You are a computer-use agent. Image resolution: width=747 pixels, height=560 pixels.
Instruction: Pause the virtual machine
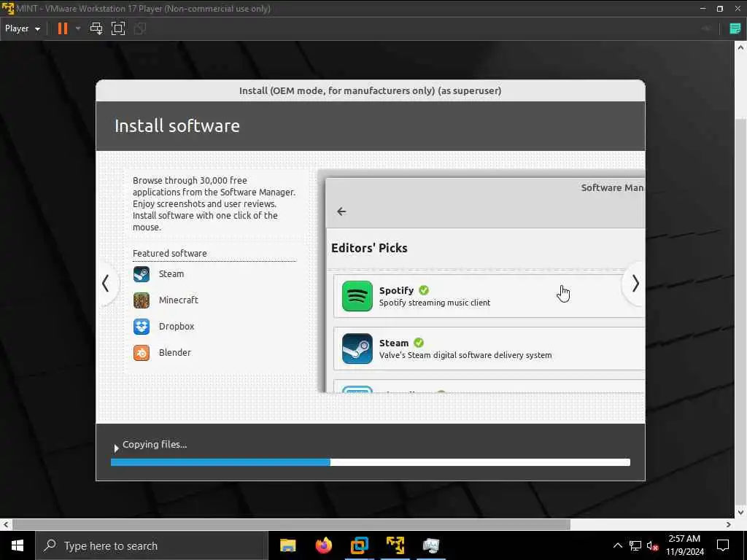63,28
